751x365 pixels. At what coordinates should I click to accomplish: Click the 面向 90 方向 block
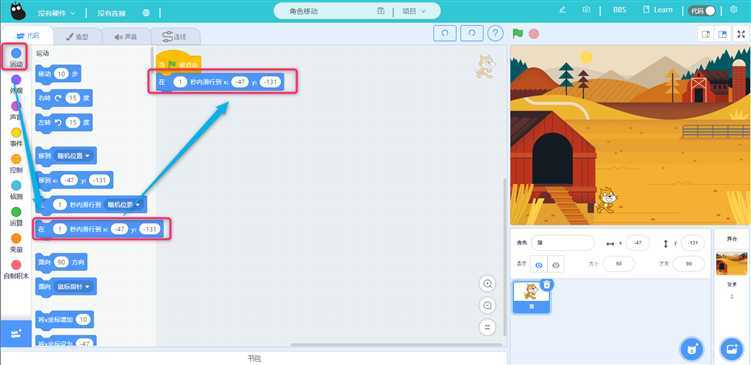(61, 262)
